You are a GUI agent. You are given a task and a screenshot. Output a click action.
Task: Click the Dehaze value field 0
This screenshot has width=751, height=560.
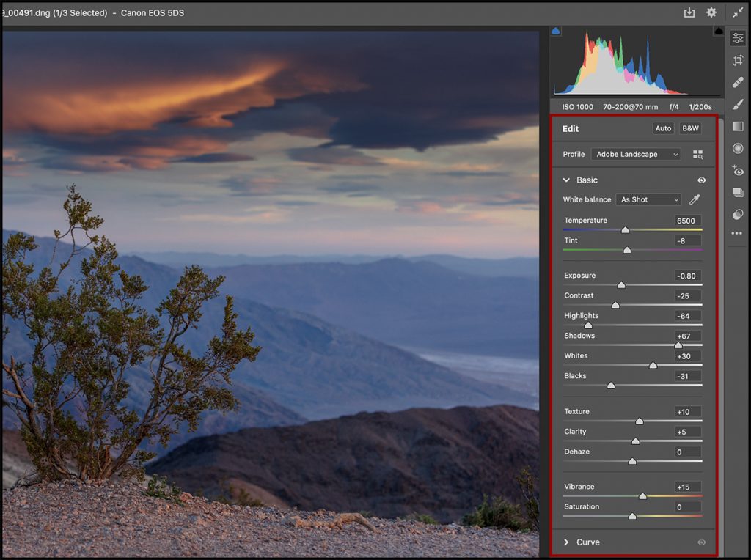pos(688,452)
